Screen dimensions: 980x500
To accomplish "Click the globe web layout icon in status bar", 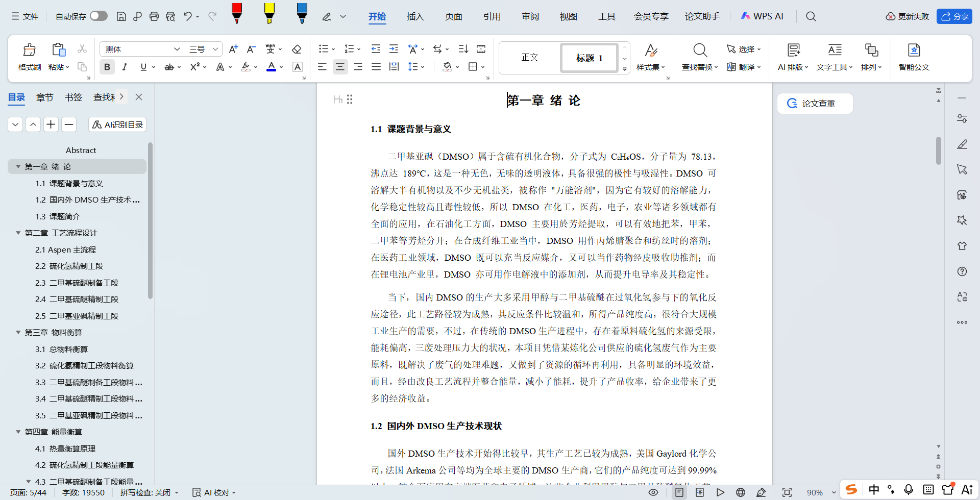I will pyautogui.click(x=741, y=492).
